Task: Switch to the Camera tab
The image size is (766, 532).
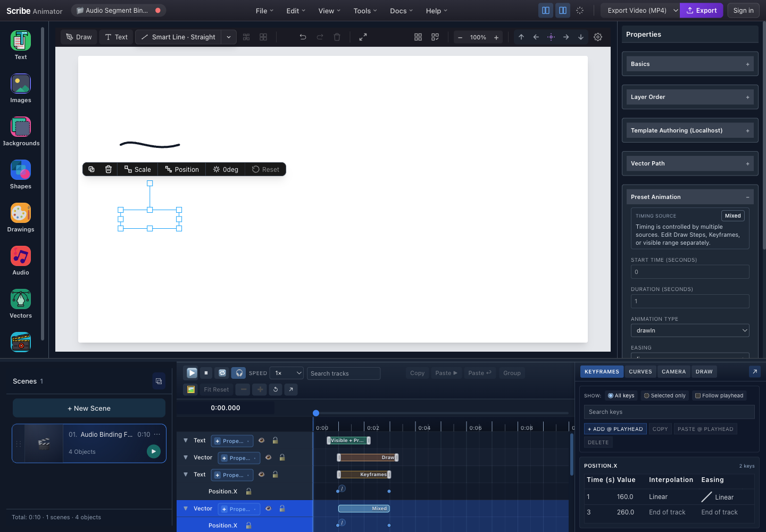Action: pyautogui.click(x=673, y=371)
